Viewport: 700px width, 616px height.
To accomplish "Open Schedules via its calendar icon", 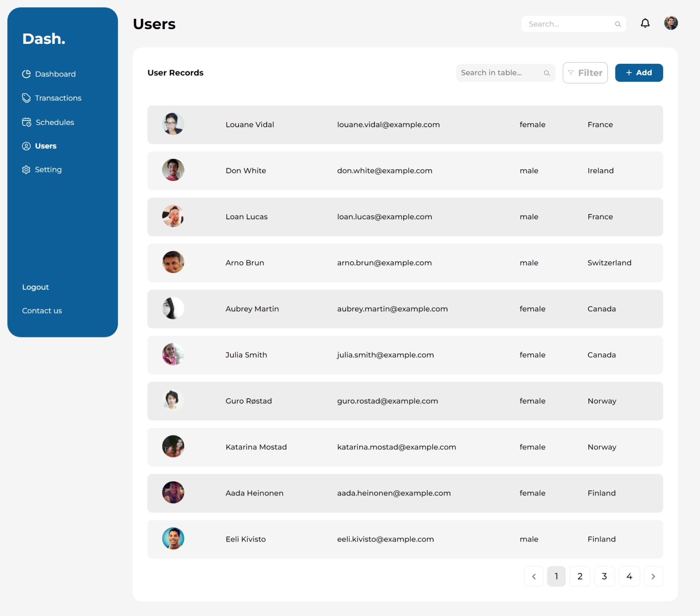I will tap(26, 122).
